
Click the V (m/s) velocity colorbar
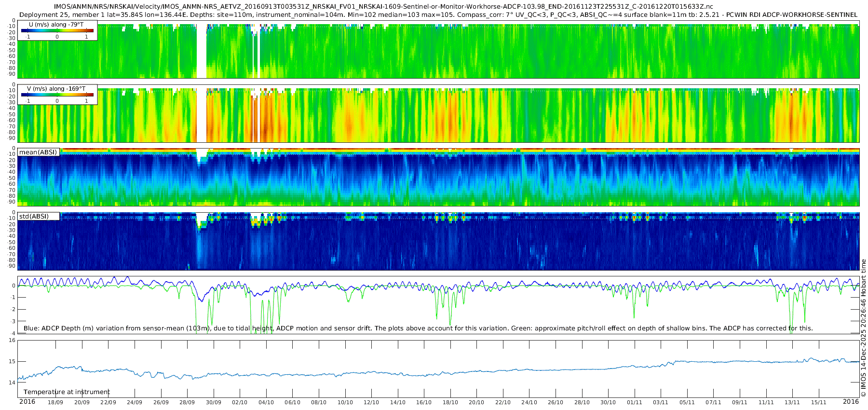click(57, 95)
